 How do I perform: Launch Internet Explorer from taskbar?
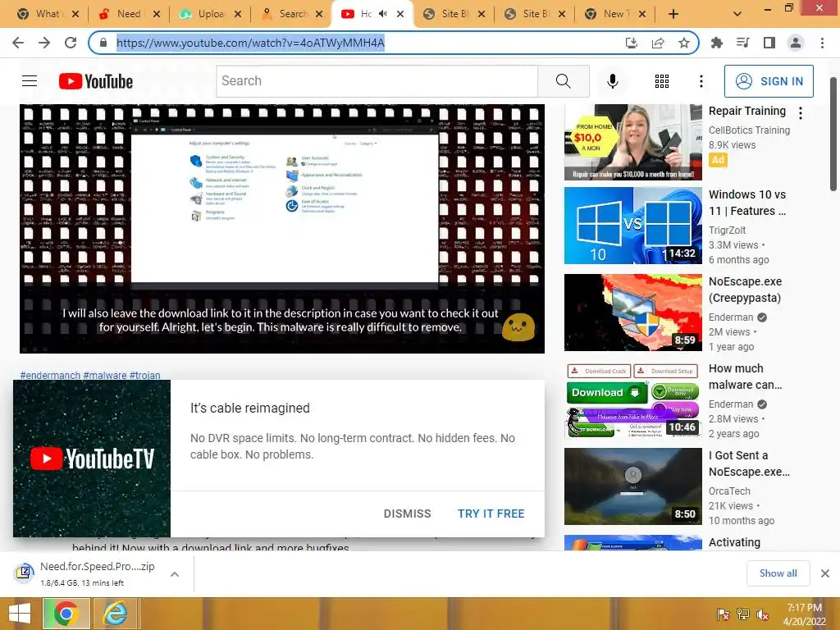pos(116,614)
